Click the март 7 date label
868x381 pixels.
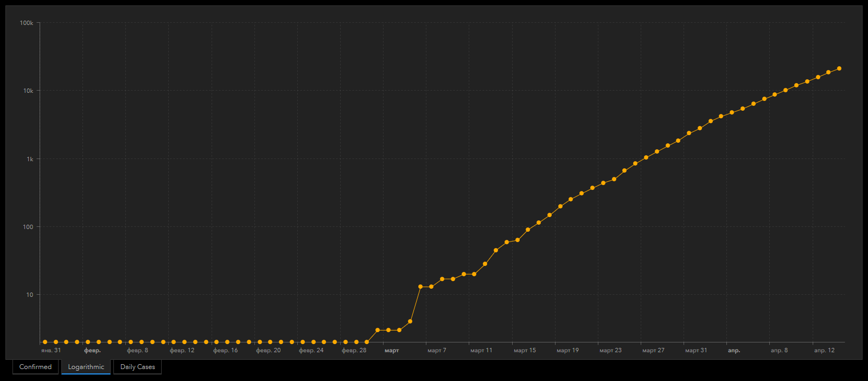(x=437, y=351)
